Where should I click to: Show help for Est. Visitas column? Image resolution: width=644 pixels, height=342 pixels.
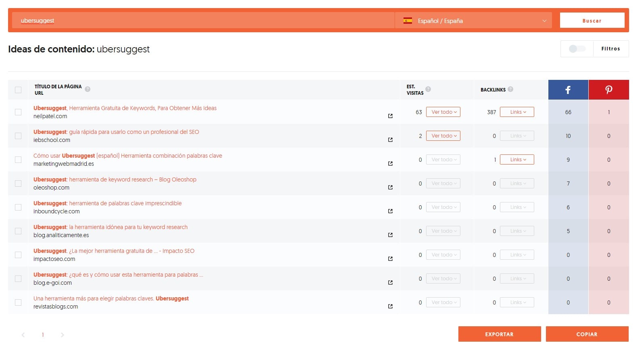point(428,89)
